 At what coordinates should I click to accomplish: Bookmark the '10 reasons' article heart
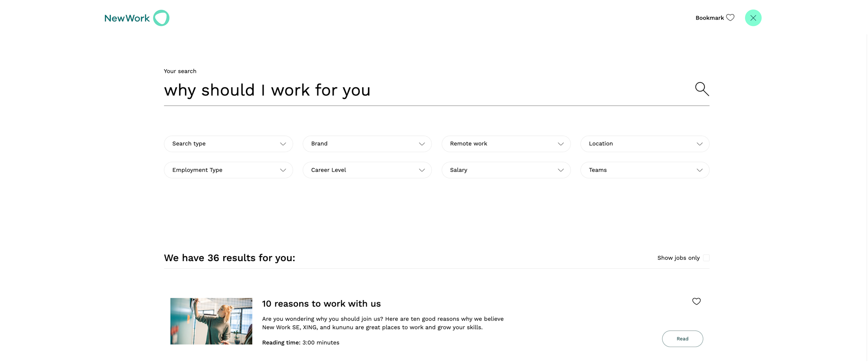[x=696, y=301]
